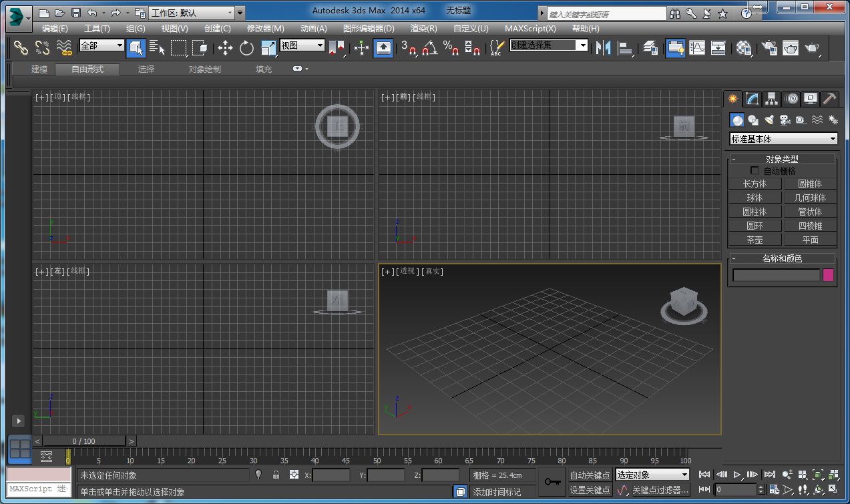
Task: Switch to the Hierarchy panel tab
Action: (x=772, y=99)
